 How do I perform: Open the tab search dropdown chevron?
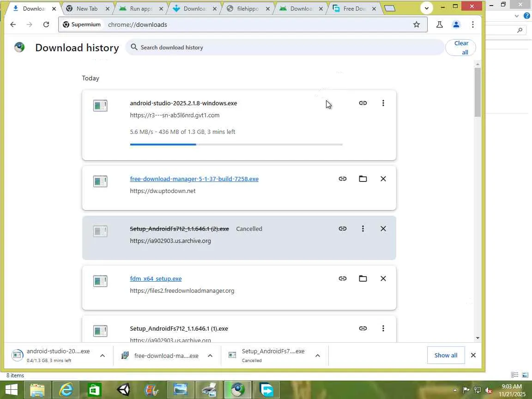pyautogui.click(x=427, y=8)
